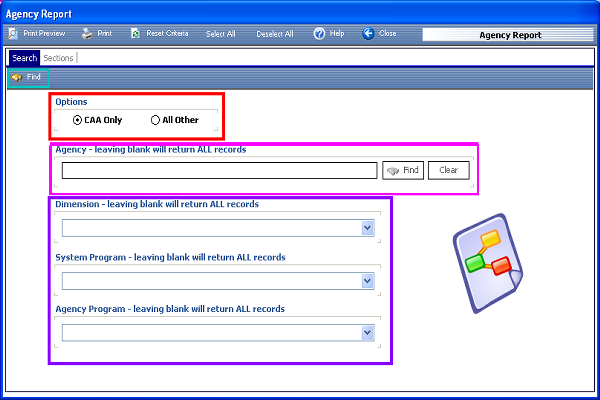Click Deselect All in the toolbar

(x=275, y=34)
